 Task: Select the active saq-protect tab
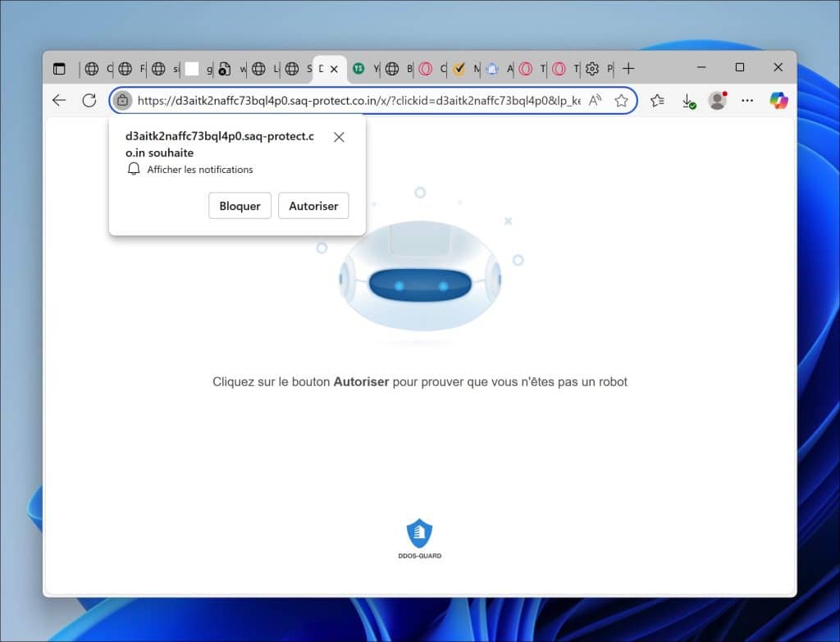point(320,69)
